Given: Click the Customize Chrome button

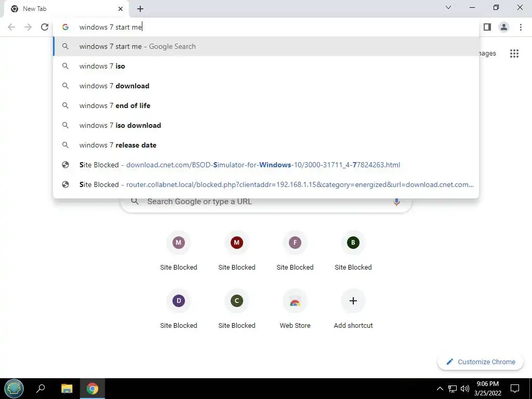Looking at the screenshot, I should [x=481, y=362].
